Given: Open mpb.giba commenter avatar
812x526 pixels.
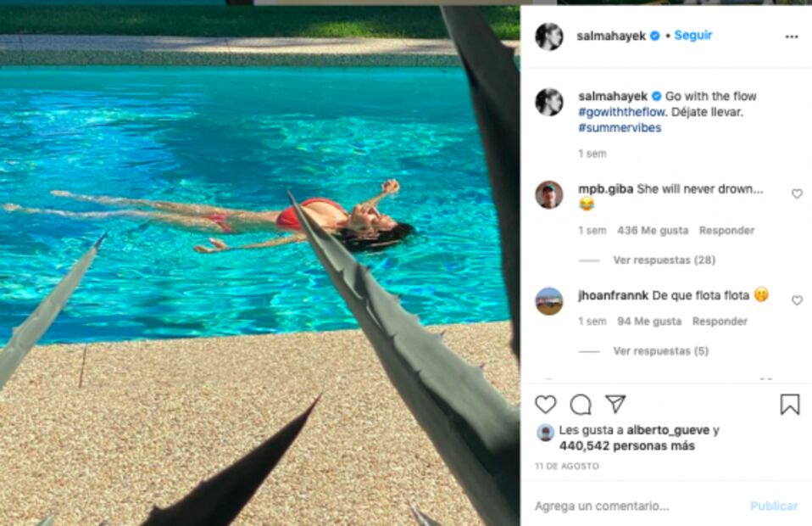Looking at the screenshot, I should (x=549, y=195).
